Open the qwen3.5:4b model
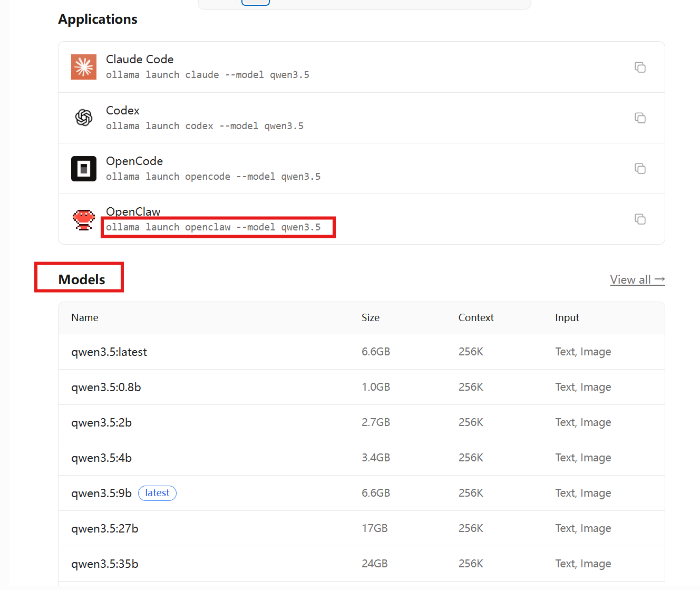This screenshot has width=700, height=590. 102,458
